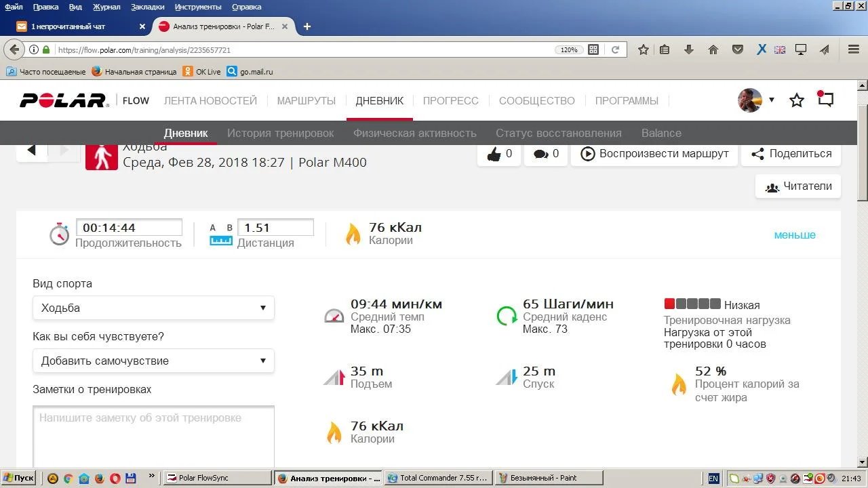Open a new browser tab
Screen dimensions: 868x488
pyautogui.click(x=307, y=26)
